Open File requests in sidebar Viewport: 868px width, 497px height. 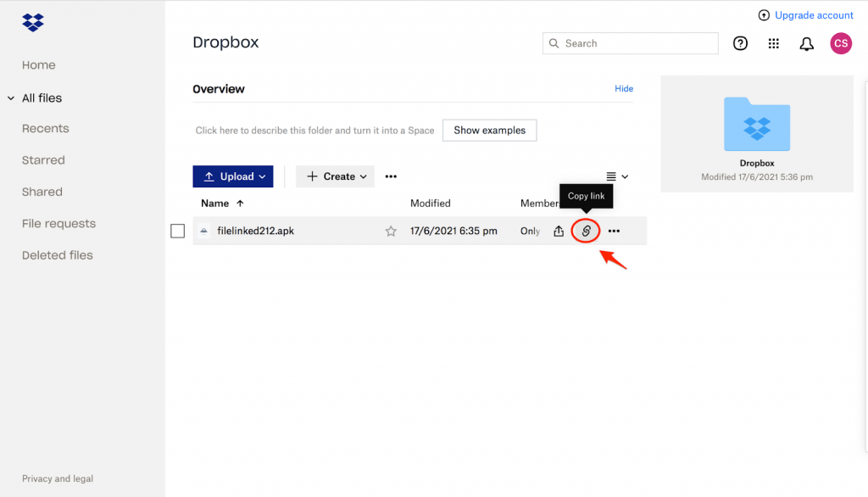tap(58, 223)
